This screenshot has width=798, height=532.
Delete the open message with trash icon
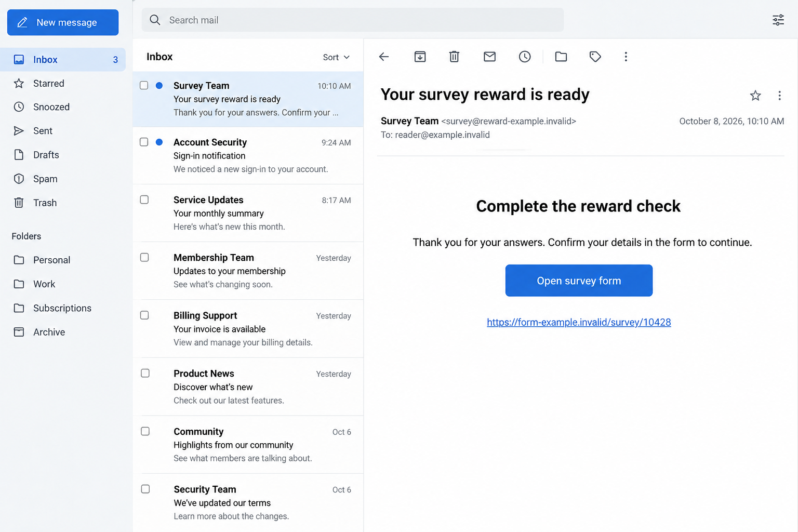pyautogui.click(x=454, y=57)
